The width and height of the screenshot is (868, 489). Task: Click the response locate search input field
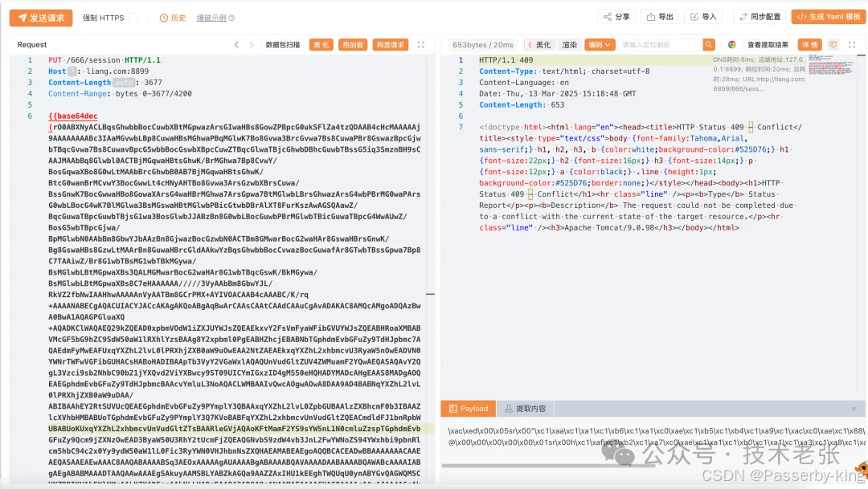pyautogui.click(x=660, y=45)
